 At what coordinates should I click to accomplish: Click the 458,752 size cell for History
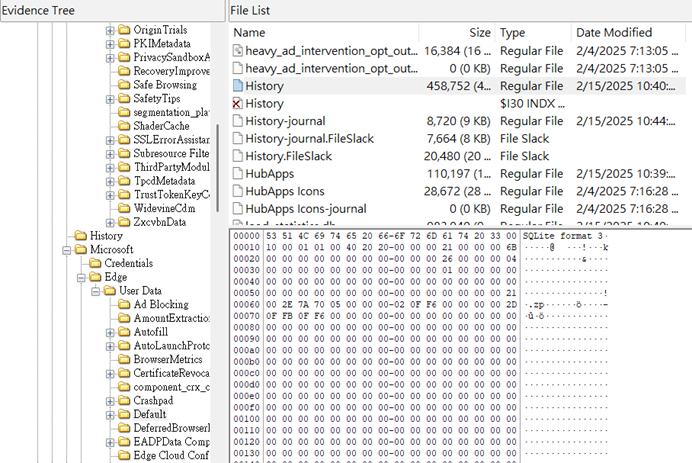[x=458, y=86]
